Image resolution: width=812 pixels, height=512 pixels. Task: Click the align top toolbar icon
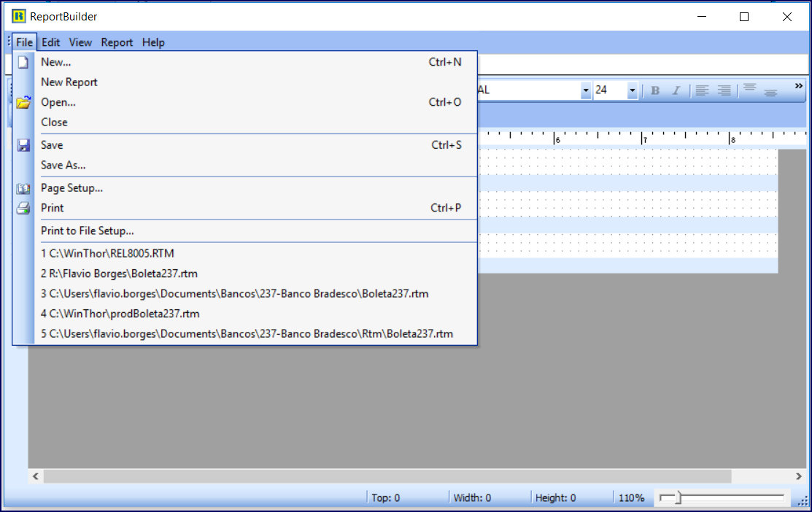749,88
